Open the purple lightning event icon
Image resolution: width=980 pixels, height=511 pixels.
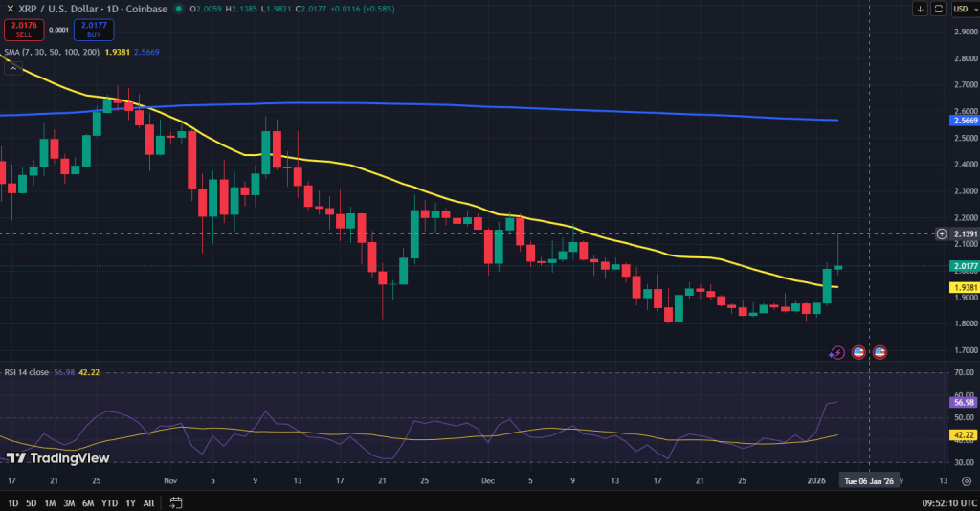pyautogui.click(x=836, y=353)
